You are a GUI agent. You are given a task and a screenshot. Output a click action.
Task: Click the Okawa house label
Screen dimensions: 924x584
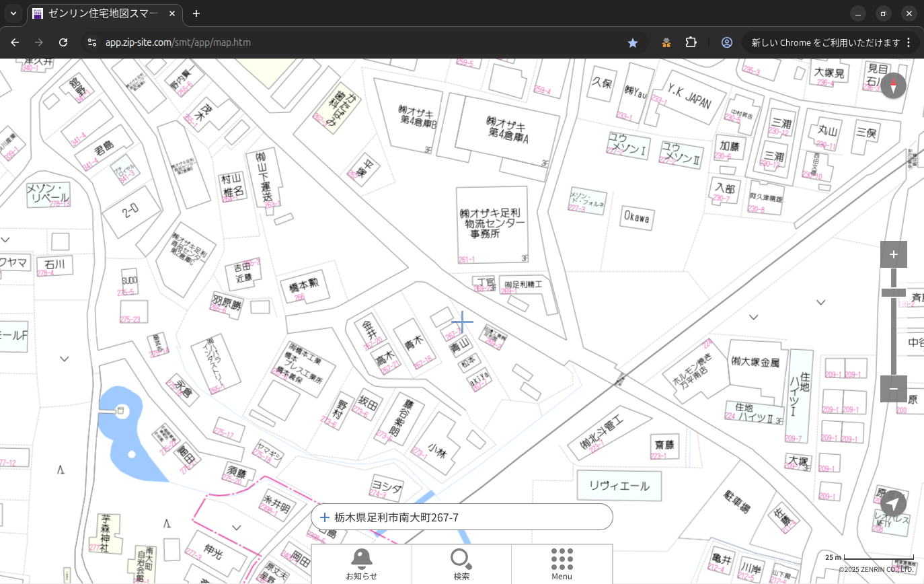[636, 217]
